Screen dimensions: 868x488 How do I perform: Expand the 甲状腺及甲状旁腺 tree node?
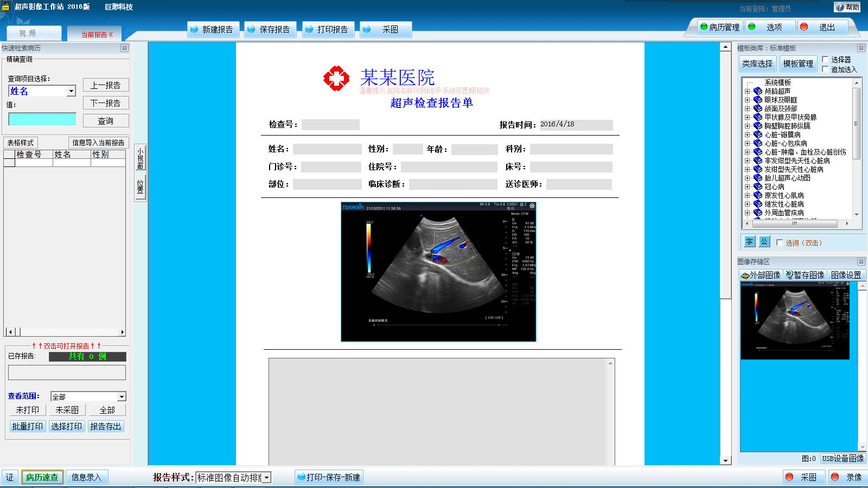[x=748, y=117]
